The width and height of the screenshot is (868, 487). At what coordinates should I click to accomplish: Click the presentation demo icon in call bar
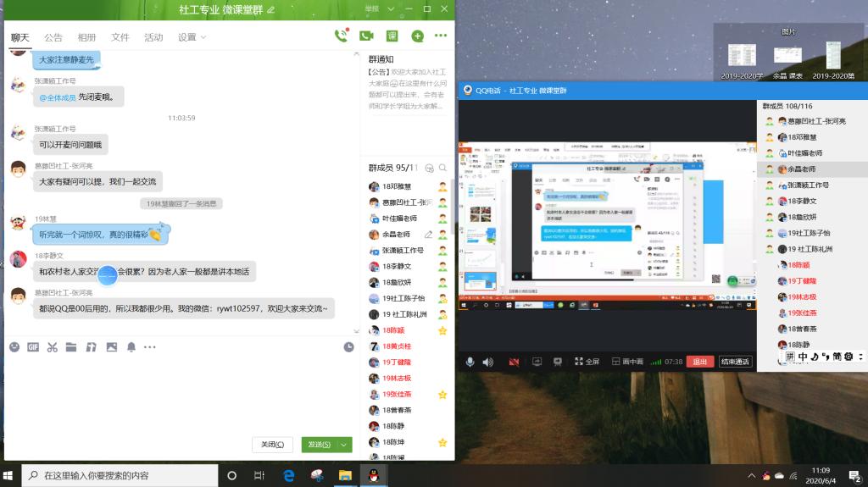(558, 362)
